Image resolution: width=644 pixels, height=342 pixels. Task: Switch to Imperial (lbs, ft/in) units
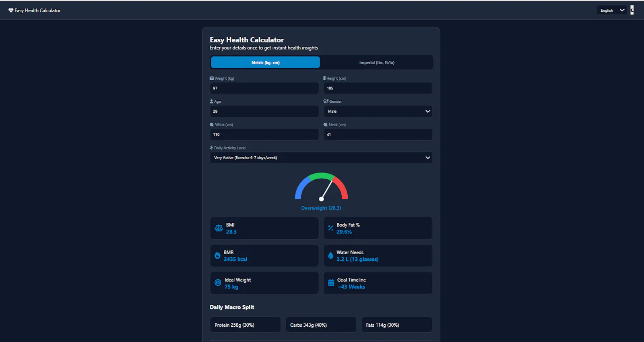pyautogui.click(x=377, y=62)
